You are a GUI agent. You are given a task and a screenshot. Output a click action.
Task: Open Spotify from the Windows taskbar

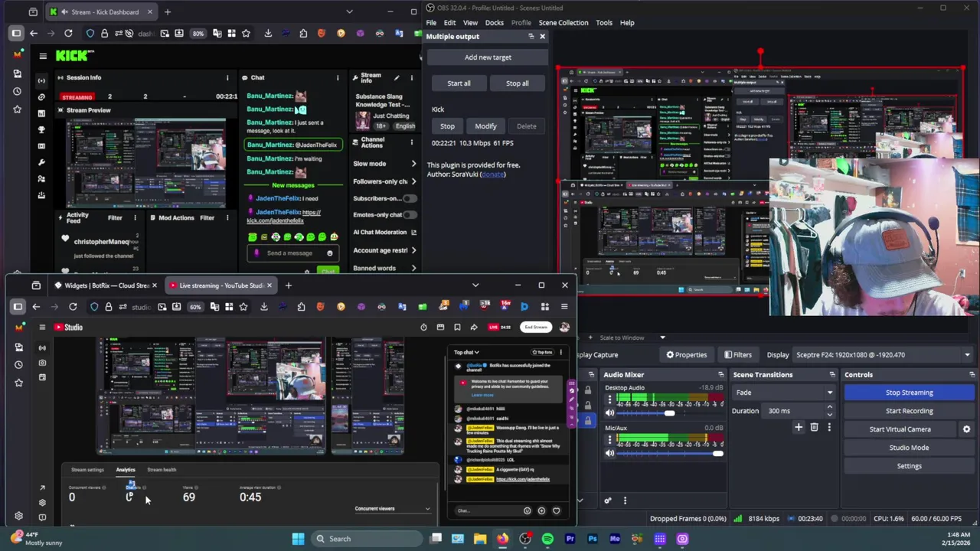pos(547,539)
